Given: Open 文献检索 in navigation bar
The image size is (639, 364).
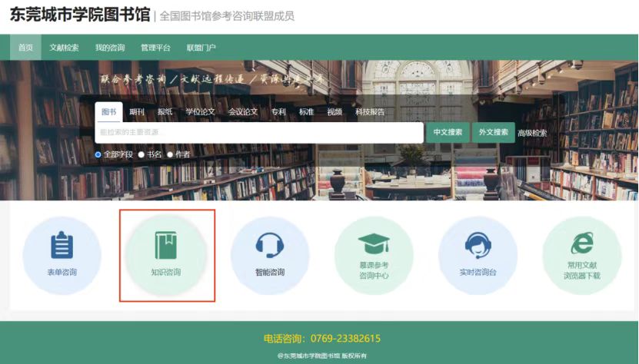Looking at the screenshot, I should tap(64, 48).
